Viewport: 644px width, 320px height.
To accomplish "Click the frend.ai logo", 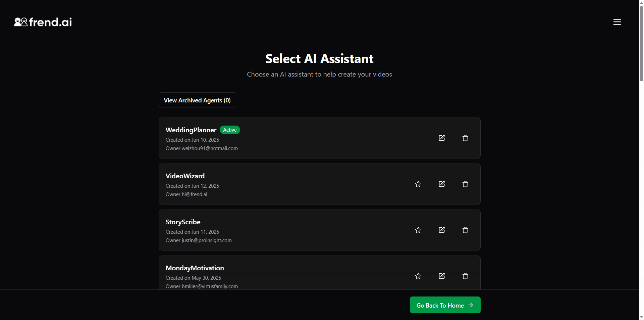I will coord(43,22).
